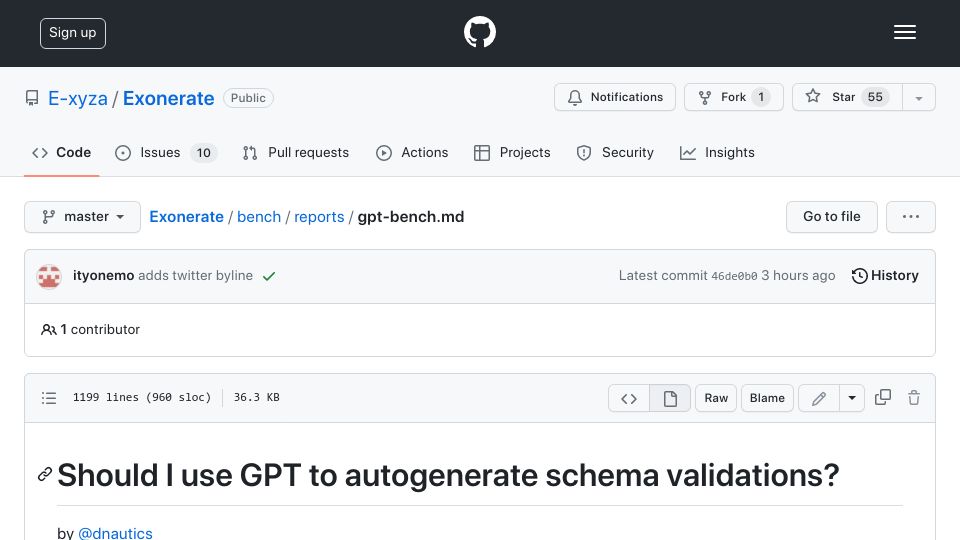Click the Issues count badge 10
The width and height of the screenshot is (960, 540).
(204, 152)
